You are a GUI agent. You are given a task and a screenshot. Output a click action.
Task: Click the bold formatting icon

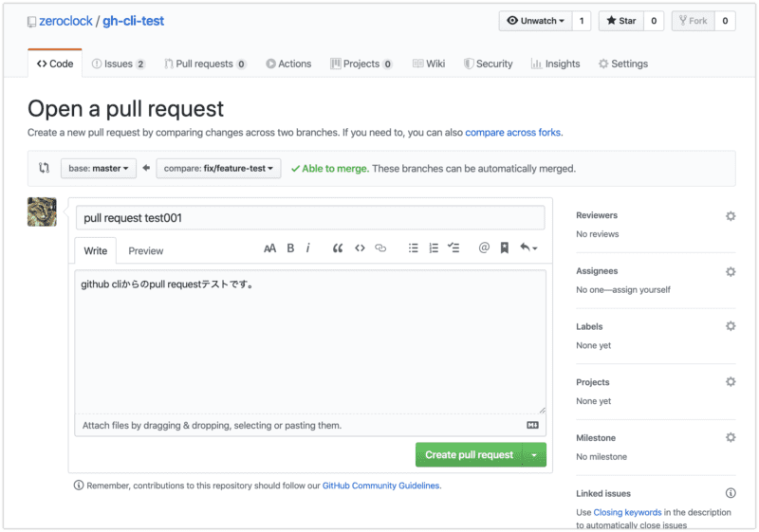[291, 248]
